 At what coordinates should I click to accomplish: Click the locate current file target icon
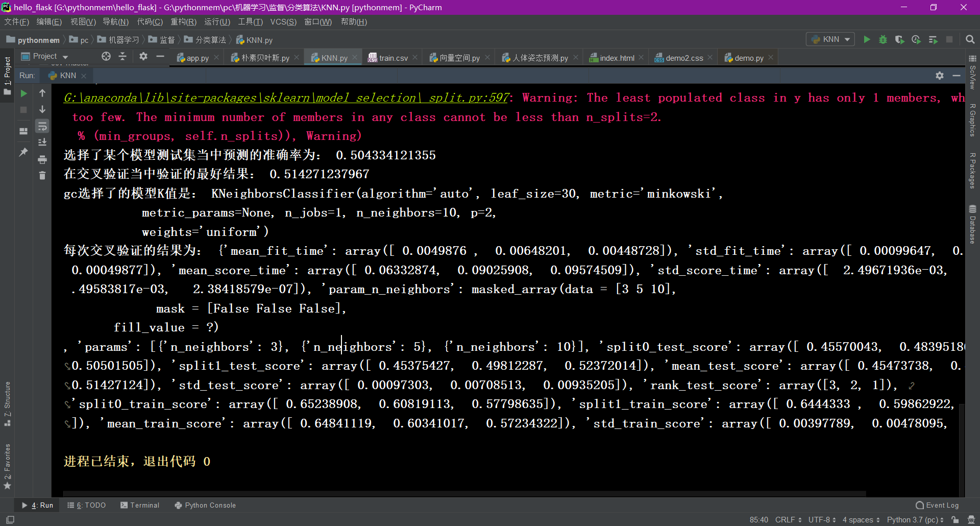tap(106, 56)
